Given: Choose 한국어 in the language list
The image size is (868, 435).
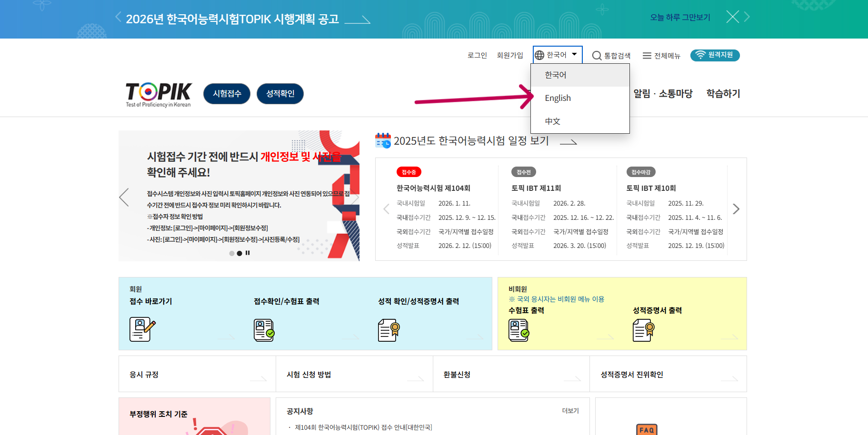Looking at the screenshot, I should click(580, 75).
